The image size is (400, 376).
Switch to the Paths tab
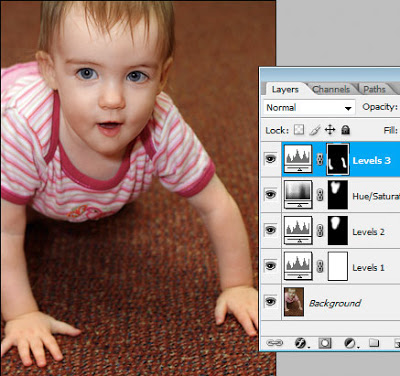(x=374, y=89)
